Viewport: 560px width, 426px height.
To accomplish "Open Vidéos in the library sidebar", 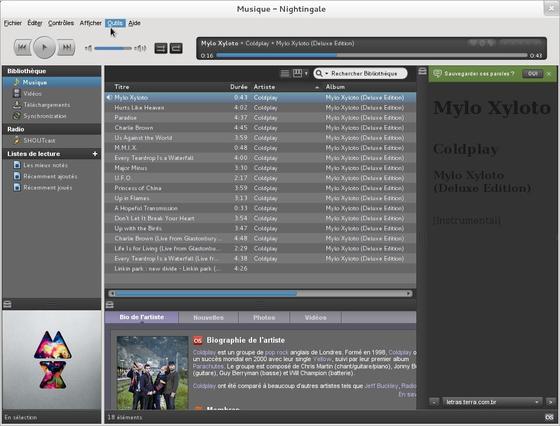I will 52,94.
